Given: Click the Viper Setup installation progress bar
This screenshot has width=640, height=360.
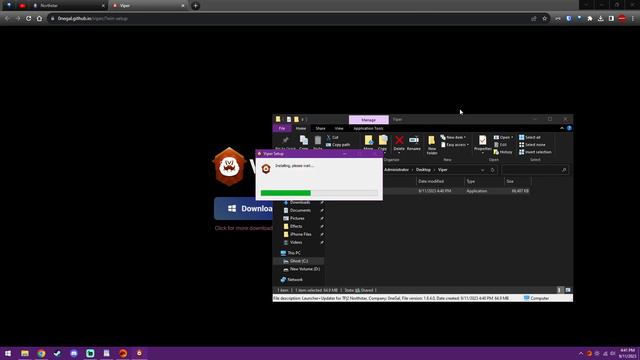Looking at the screenshot, I should (319, 193).
